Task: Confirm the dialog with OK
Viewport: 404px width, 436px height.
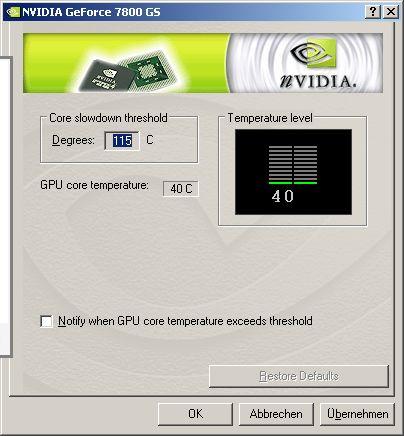Action: 195,414
